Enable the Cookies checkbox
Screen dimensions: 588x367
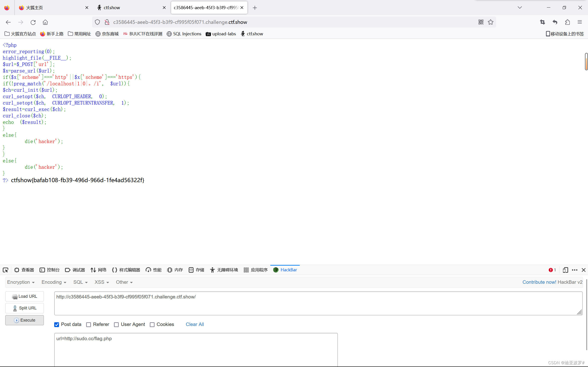152,325
